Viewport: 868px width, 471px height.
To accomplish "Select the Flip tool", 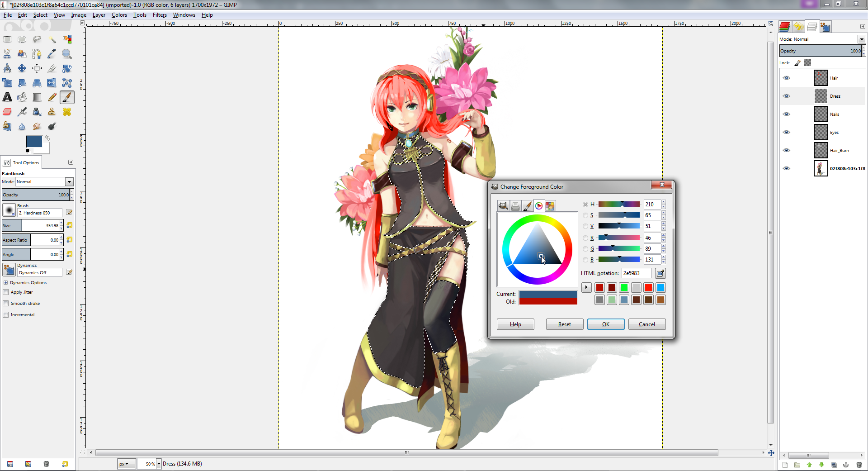I will point(52,83).
